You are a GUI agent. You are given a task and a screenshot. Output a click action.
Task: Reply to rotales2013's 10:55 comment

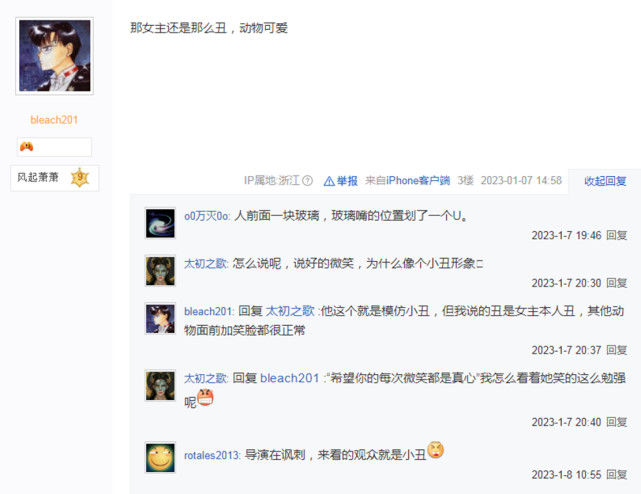coord(616,475)
